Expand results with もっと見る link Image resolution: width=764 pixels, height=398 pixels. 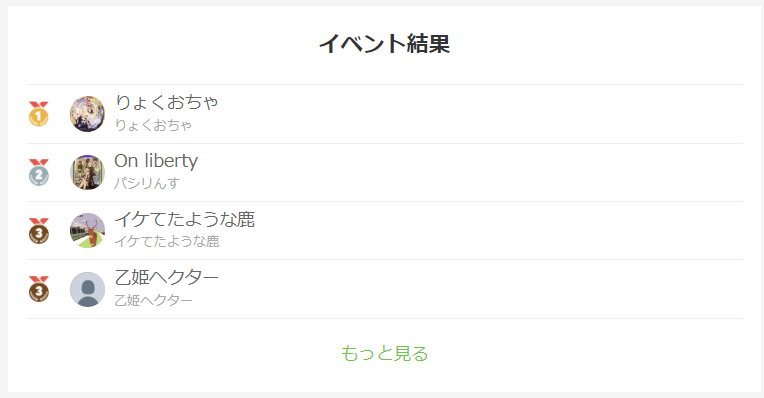(384, 353)
